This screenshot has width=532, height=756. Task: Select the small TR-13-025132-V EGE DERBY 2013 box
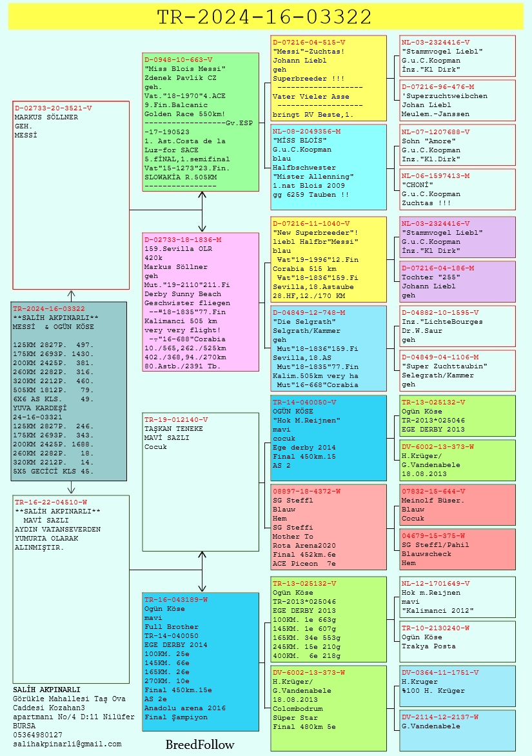pos(458,415)
